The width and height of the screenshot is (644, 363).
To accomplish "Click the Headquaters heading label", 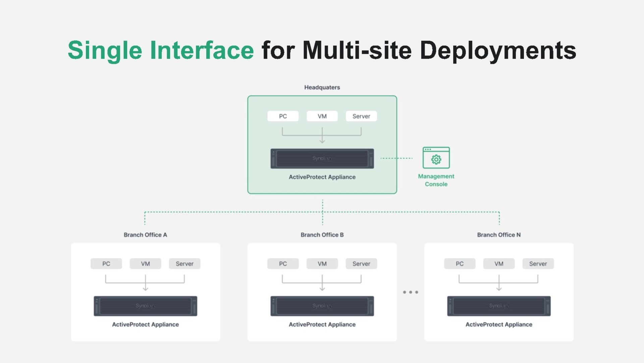I will coord(322,87).
